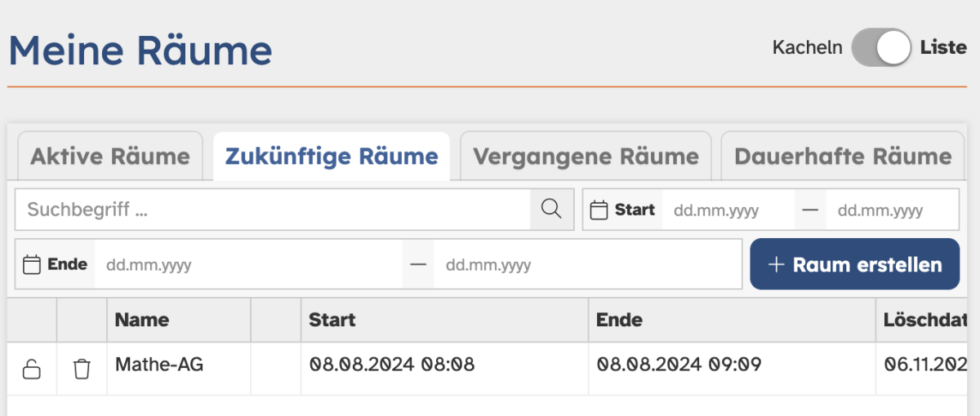Click the magnifier search icon
Image resolution: width=980 pixels, height=416 pixels.
pos(552,210)
